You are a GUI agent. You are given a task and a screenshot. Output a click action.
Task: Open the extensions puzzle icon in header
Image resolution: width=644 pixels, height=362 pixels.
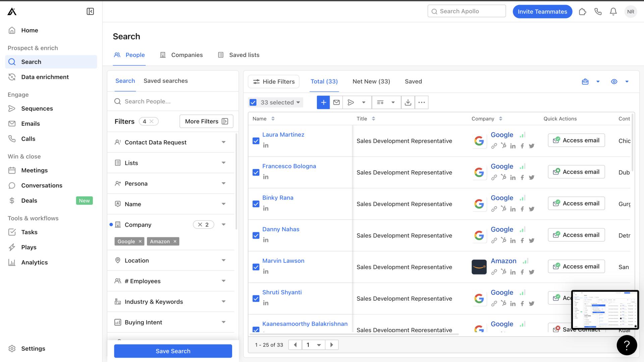(583, 11)
